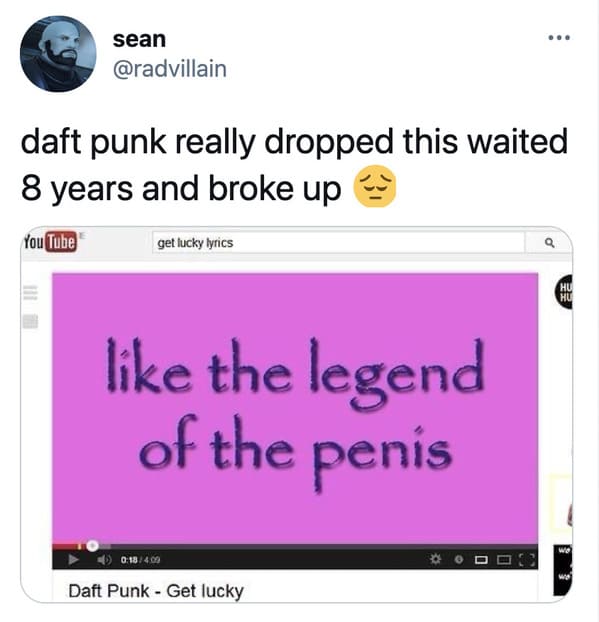Screen dimensions: 599x622
Task: Click sean's profile avatar picture
Action: click(x=58, y=54)
